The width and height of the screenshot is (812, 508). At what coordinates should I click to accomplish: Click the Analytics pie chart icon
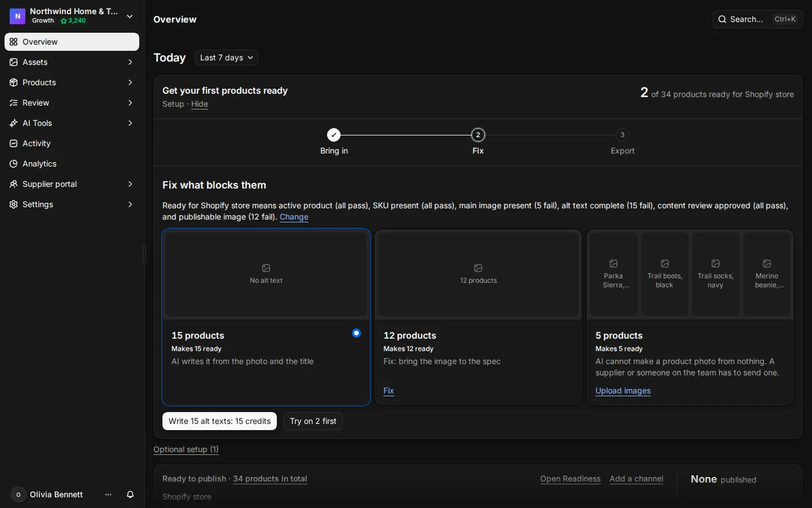tap(14, 164)
